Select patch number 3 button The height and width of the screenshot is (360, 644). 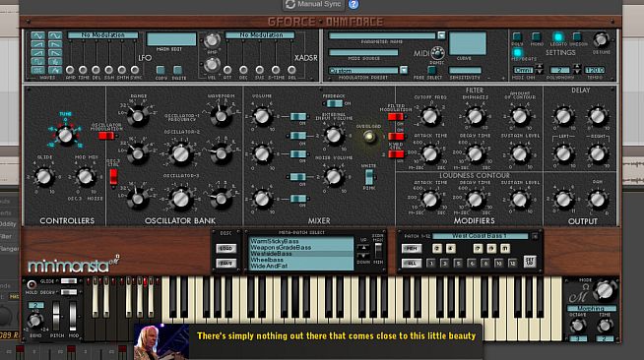pos(444,264)
